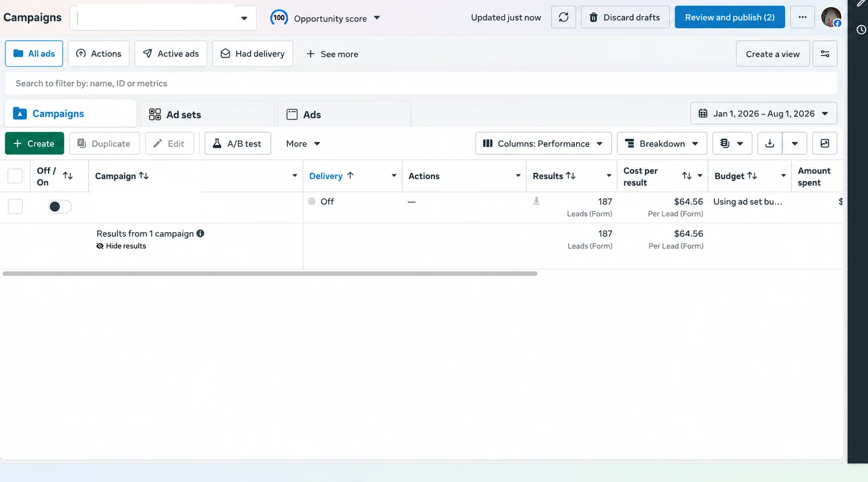Sort by the Campaign column arrows
Image resolution: width=868 pixels, height=482 pixels.
pyautogui.click(x=144, y=176)
